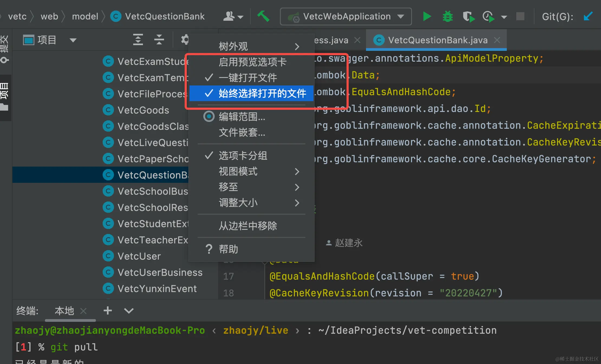Click 'model' in breadcrumb path

click(x=85, y=16)
